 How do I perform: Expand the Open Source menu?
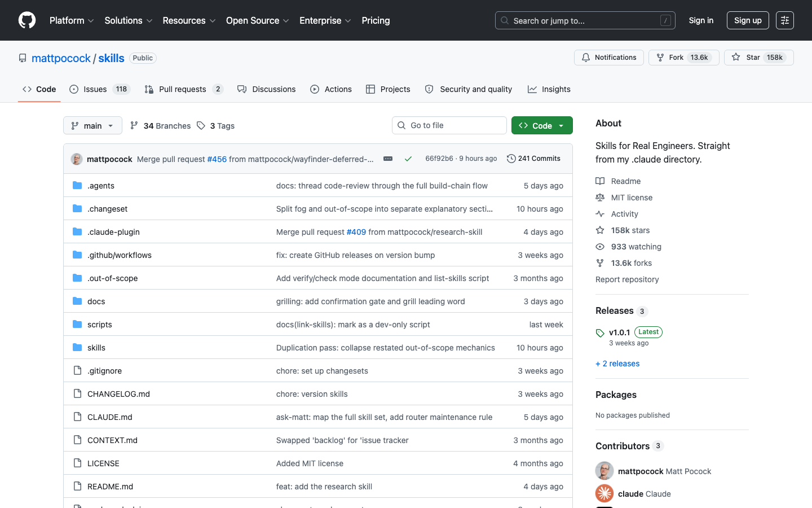[258, 20]
